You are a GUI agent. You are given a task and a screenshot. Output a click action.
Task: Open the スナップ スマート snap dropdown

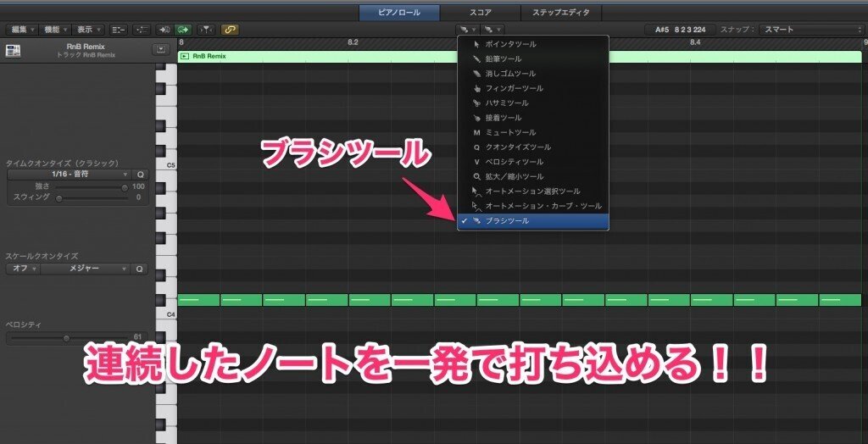point(811,30)
